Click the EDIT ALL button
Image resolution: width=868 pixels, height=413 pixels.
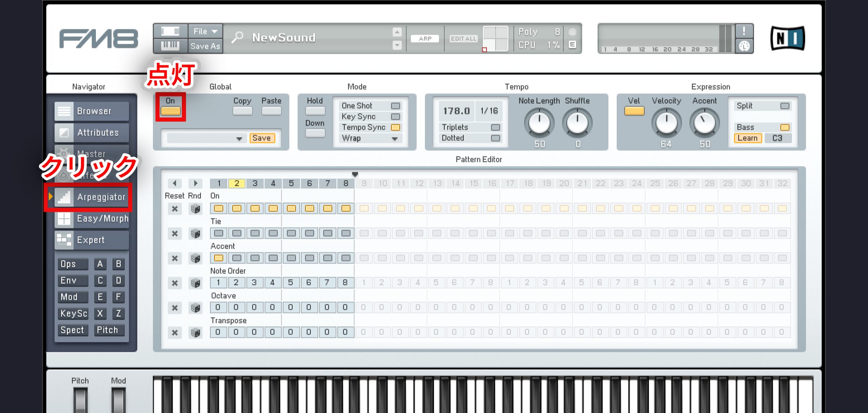click(463, 38)
